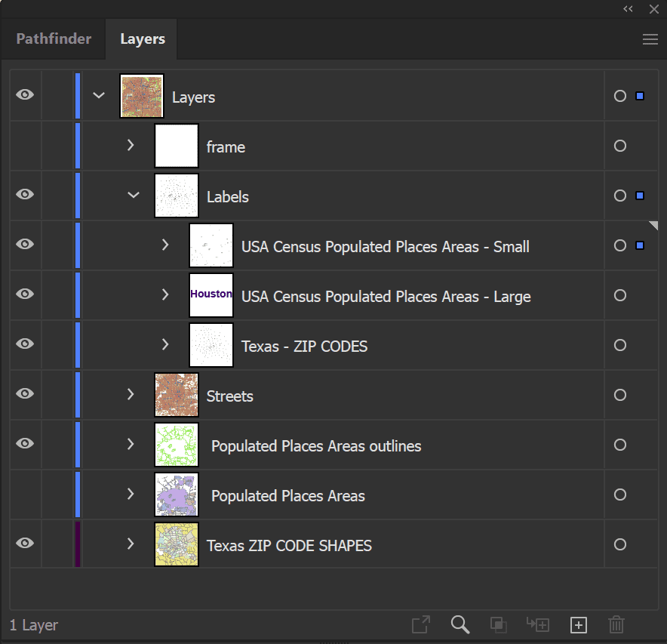
Task: Click the Houston thumbnail of Large places
Action: tap(211, 294)
